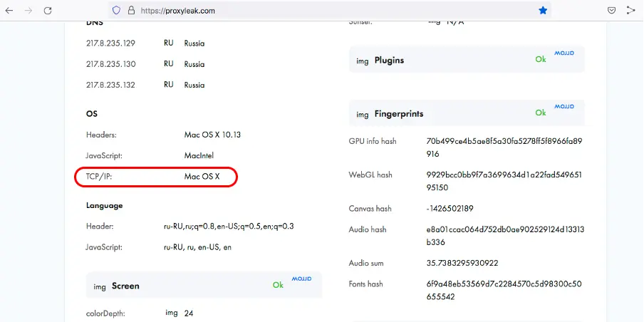Reload the proxyleak.com page
Viewport: 644px width, 322px height.
48,11
